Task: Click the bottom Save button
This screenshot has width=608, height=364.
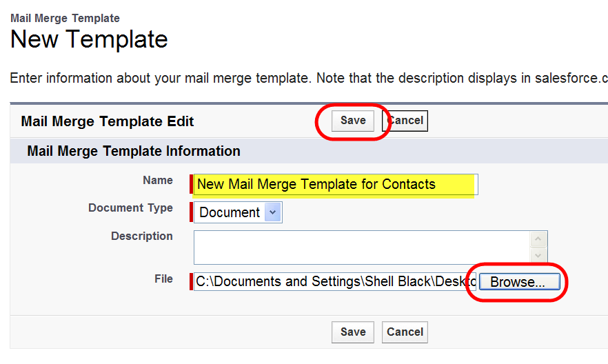Action: pyautogui.click(x=353, y=332)
